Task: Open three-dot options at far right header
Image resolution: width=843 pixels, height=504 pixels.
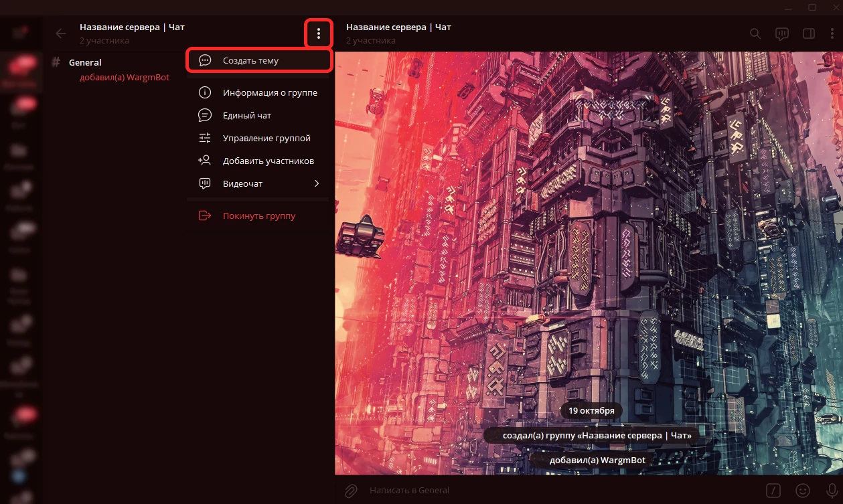Action: [x=832, y=33]
